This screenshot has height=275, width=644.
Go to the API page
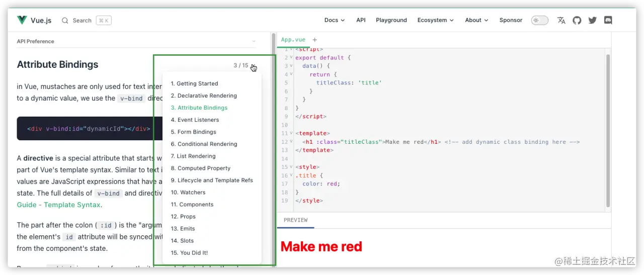tap(361, 20)
